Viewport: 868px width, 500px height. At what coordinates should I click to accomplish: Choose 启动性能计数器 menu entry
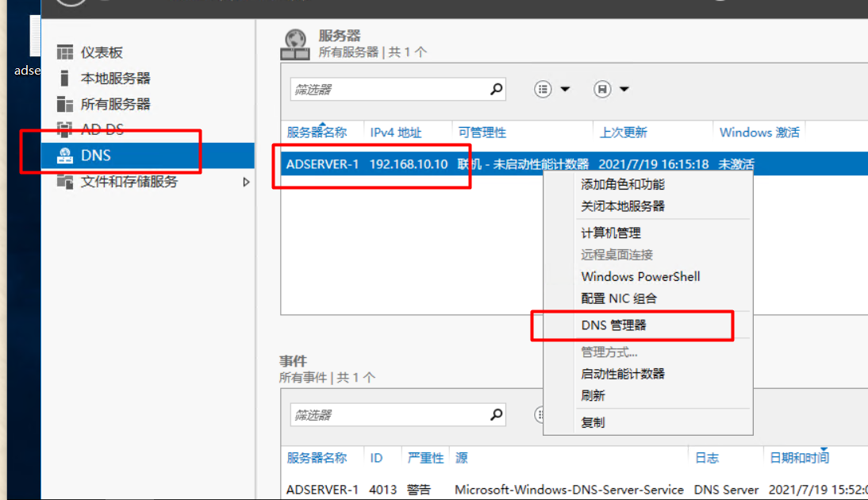[623, 374]
